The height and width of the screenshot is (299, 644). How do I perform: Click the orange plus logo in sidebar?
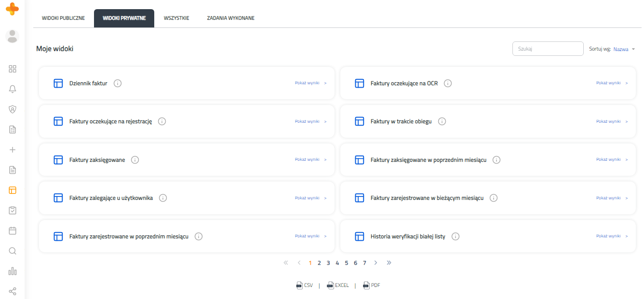[13, 10]
